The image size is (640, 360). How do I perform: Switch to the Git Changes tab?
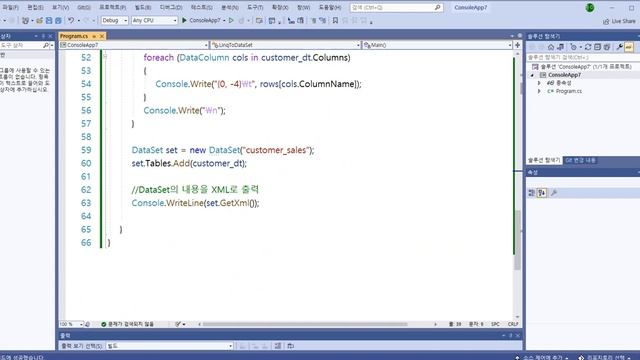(x=580, y=160)
